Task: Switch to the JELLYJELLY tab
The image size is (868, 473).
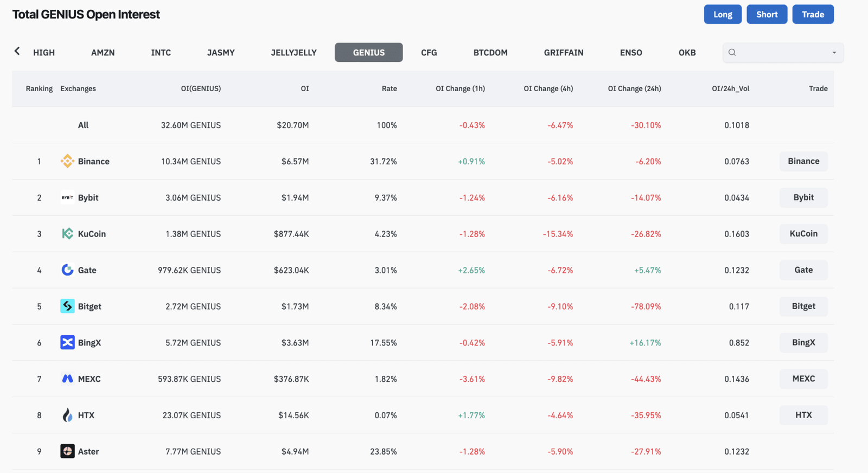Action: tap(293, 53)
